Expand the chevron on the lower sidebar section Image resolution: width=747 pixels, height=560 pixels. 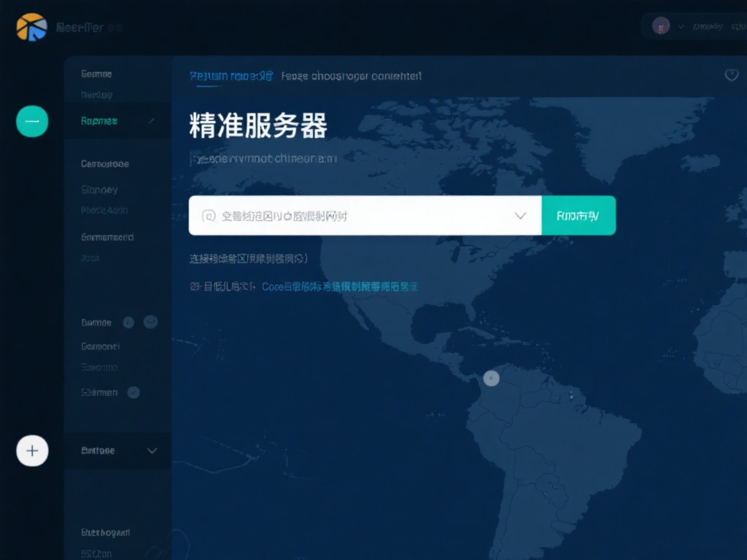point(152,451)
